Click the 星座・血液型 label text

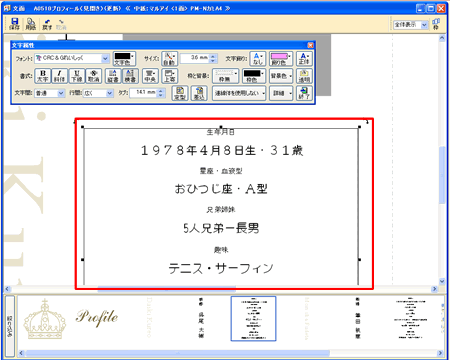pyautogui.click(x=221, y=171)
